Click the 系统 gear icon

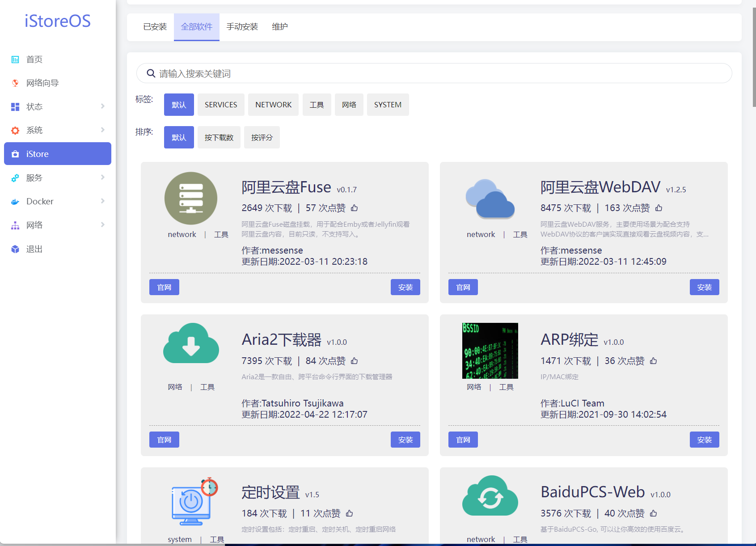pyautogui.click(x=15, y=130)
